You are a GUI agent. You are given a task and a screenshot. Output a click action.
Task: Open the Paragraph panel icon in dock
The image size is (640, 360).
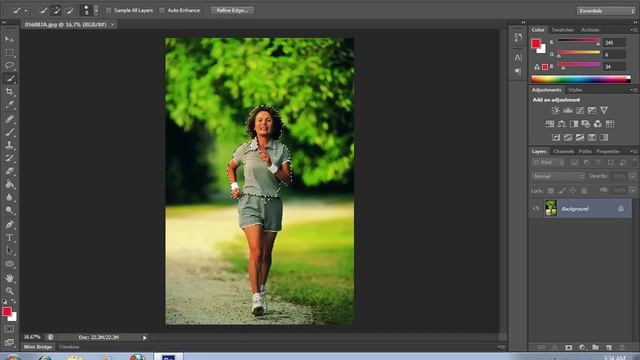[x=518, y=72]
